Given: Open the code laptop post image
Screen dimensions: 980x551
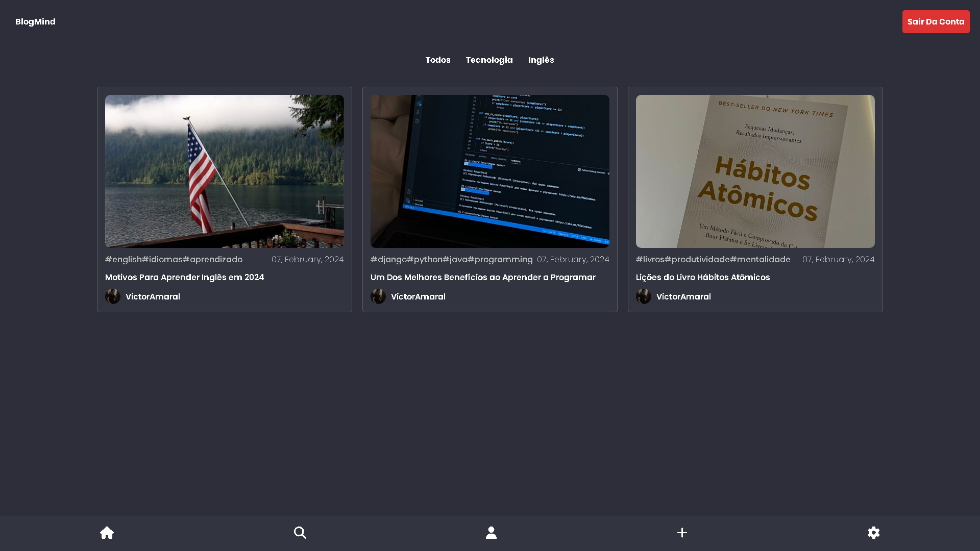Looking at the screenshot, I should (x=490, y=171).
